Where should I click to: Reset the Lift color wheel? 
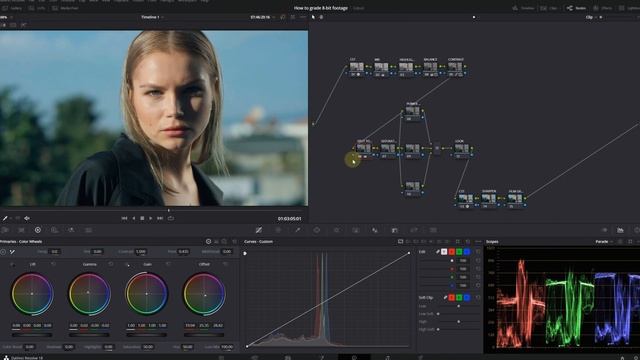[x=53, y=264]
